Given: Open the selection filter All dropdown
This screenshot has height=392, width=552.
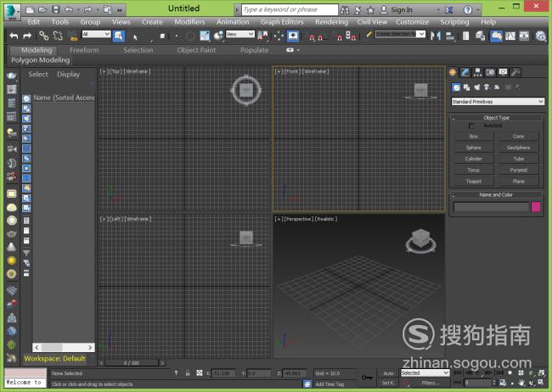Looking at the screenshot, I should tap(96, 34).
